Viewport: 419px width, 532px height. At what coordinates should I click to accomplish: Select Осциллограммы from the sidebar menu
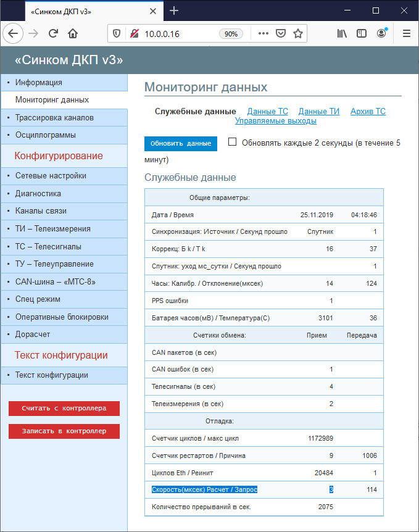click(x=46, y=135)
